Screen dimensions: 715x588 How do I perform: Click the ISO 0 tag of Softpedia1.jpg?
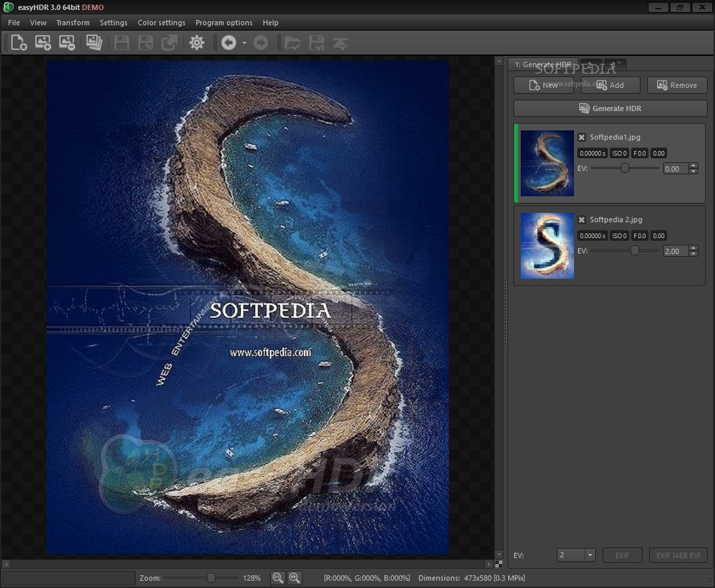coord(619,153)
